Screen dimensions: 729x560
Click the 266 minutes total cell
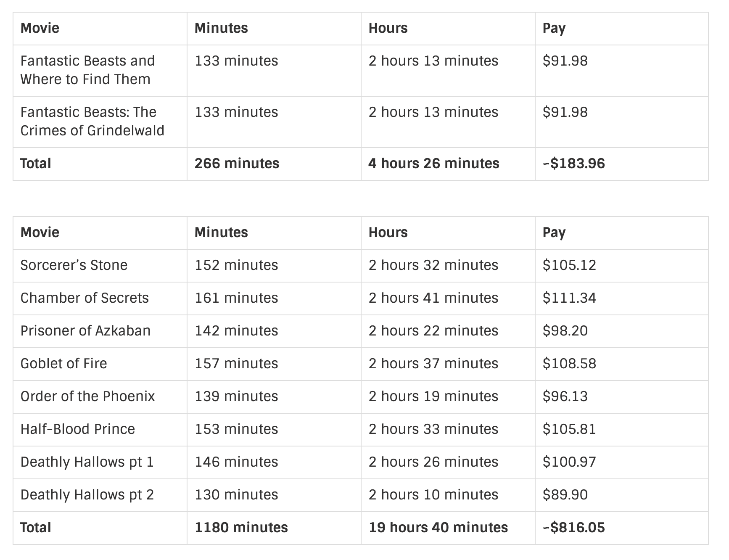click(x=237, y=164)
